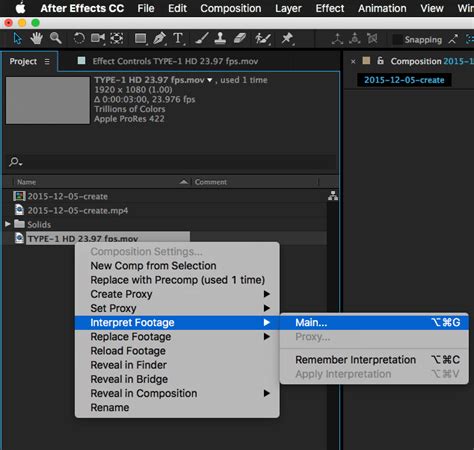
Task: Select the Selection arrow tool
Action: pyautogui.click(x=18, y=39)
